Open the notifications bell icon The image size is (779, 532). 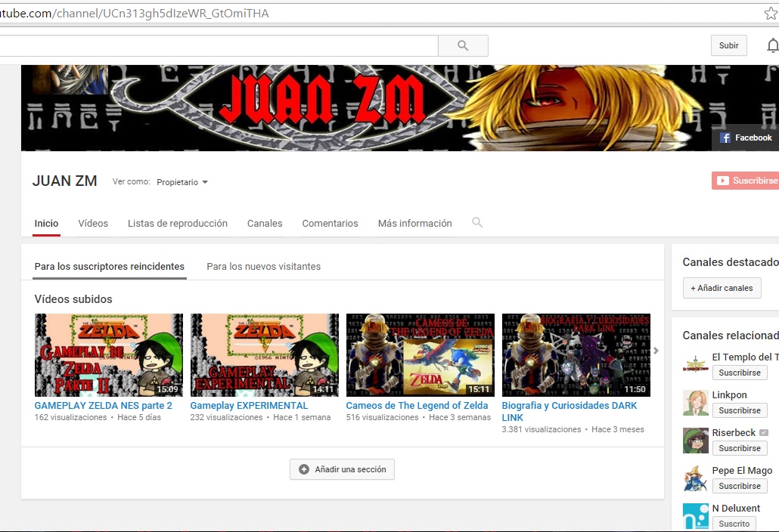click(772, 45)
